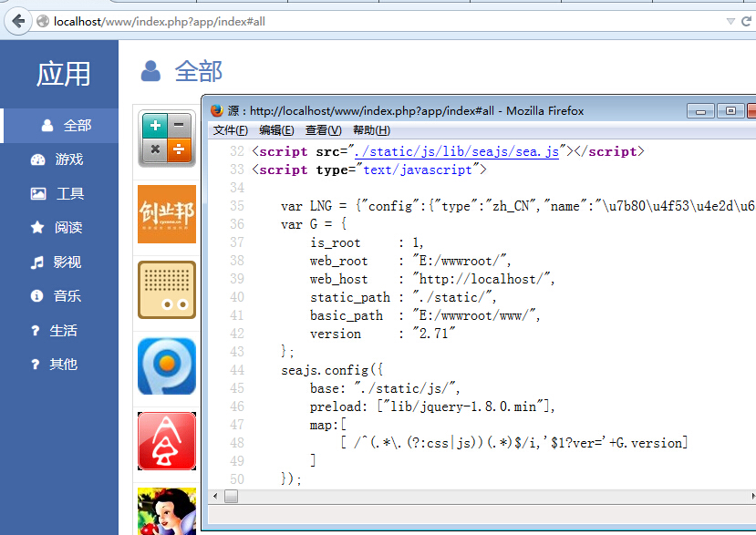The image size is (756, 535).
Task: Open the beige radio app icon
Action: (166, 290)
